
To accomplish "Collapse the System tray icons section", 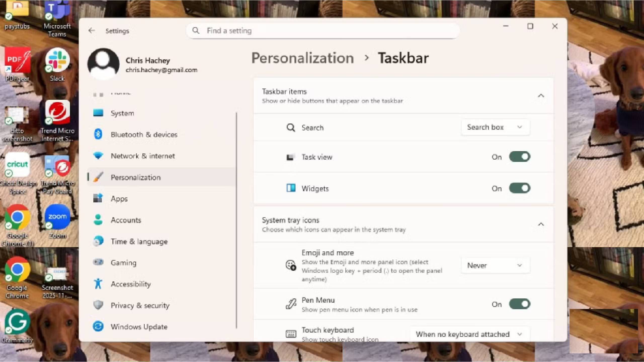I will [x=541, y=224].
